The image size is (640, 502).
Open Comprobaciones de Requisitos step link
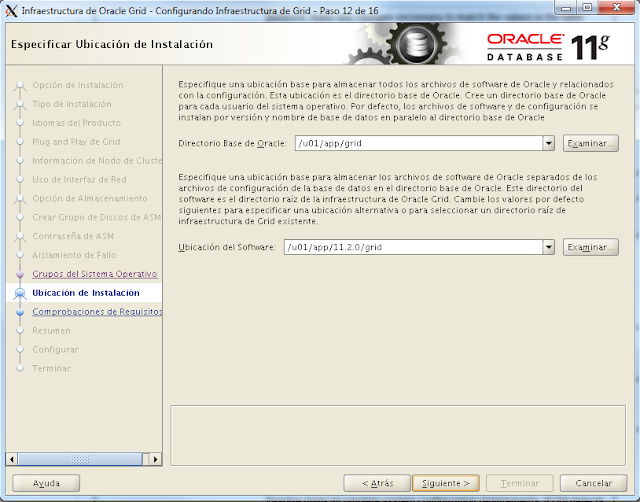click(97, 311)
